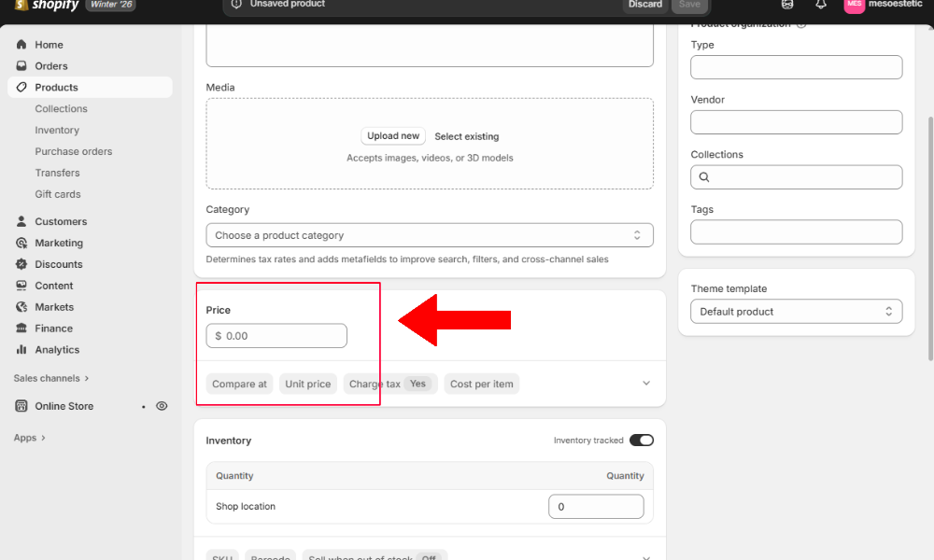This screenshot has width=934, height=560.
Task: Open the notifications bell
Action: click(821, 6)
